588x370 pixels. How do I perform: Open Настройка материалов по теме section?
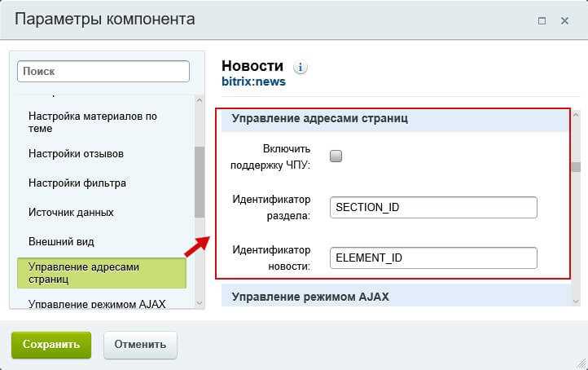pyautogui.click(x=93, y=122)
